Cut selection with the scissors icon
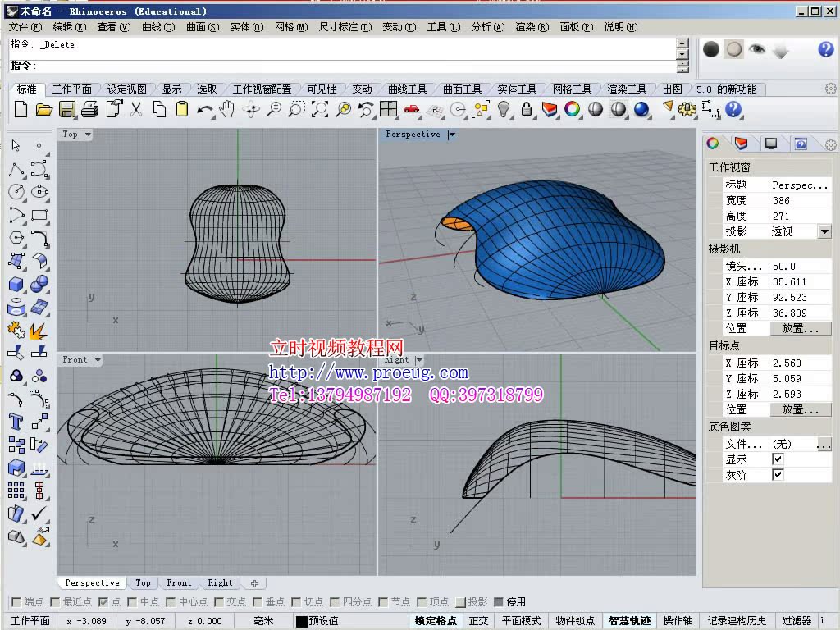 pyautogui.click(x=137, y=110)
